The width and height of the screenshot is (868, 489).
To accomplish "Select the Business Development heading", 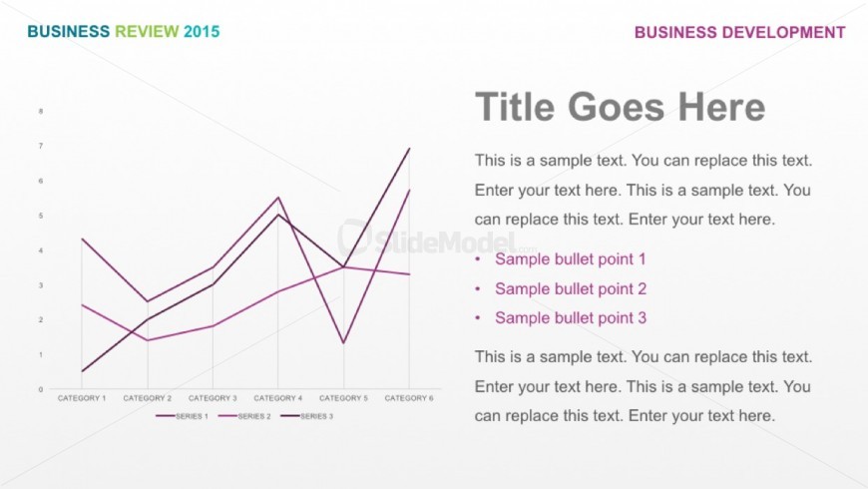I will tap(739, 32).
